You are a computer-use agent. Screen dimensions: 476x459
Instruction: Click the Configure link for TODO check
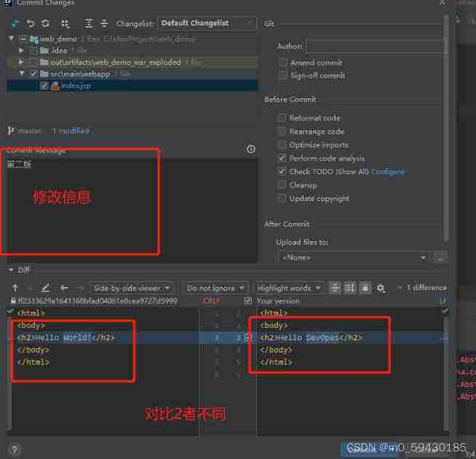[387, 172]
